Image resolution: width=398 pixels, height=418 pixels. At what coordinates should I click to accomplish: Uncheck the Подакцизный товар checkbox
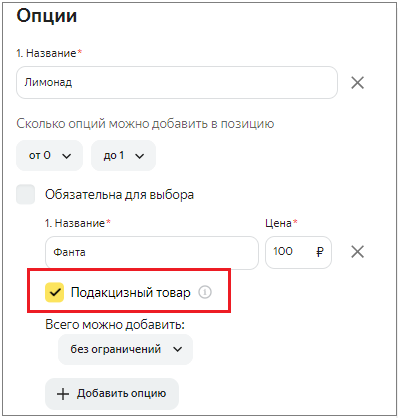(x=54, y=292)
